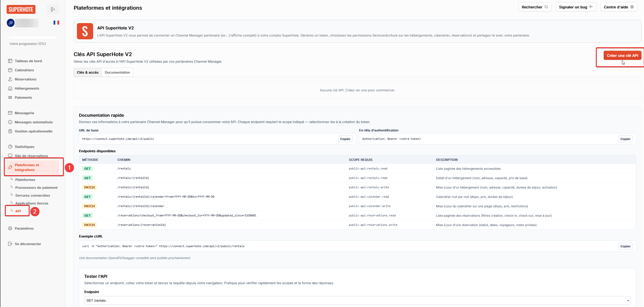This screenshot has width=644, height=307.
Task: Copy the Authorization header
Action: click(625, 139)
